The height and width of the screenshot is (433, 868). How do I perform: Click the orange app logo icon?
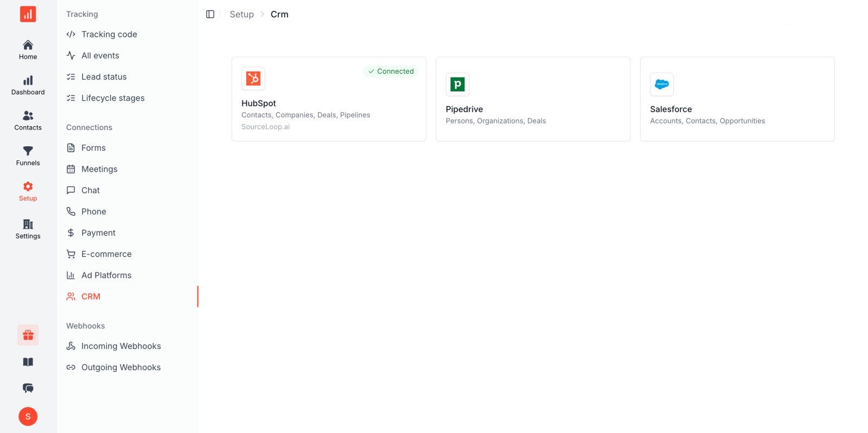(28, 14)
